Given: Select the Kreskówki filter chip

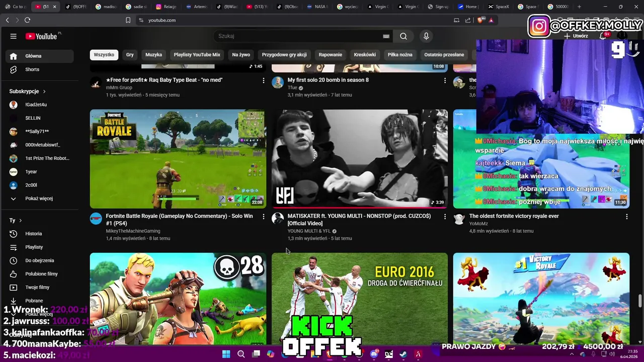Looking at the screenshot, I should pos(365,55).
